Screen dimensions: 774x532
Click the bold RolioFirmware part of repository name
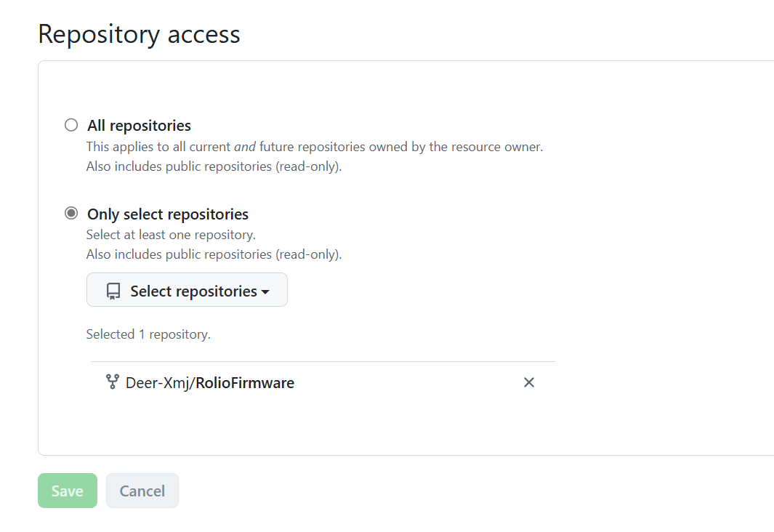(x=246, y=383)
